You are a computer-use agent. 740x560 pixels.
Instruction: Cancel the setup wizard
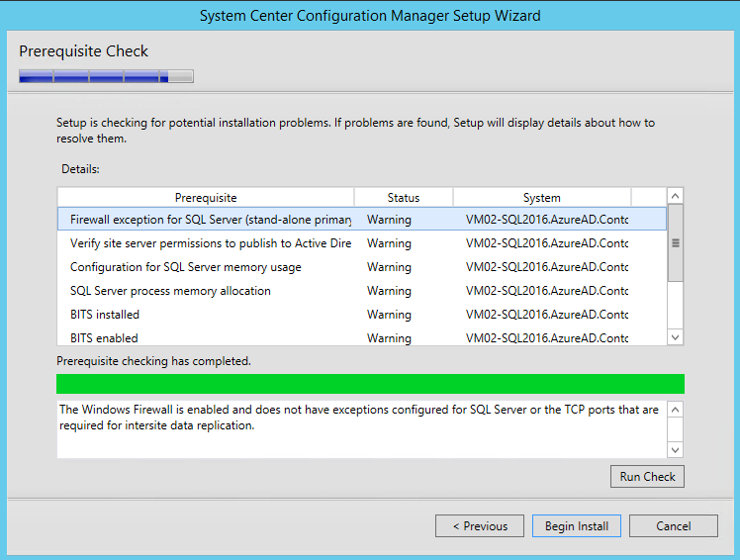click(674, 526)
